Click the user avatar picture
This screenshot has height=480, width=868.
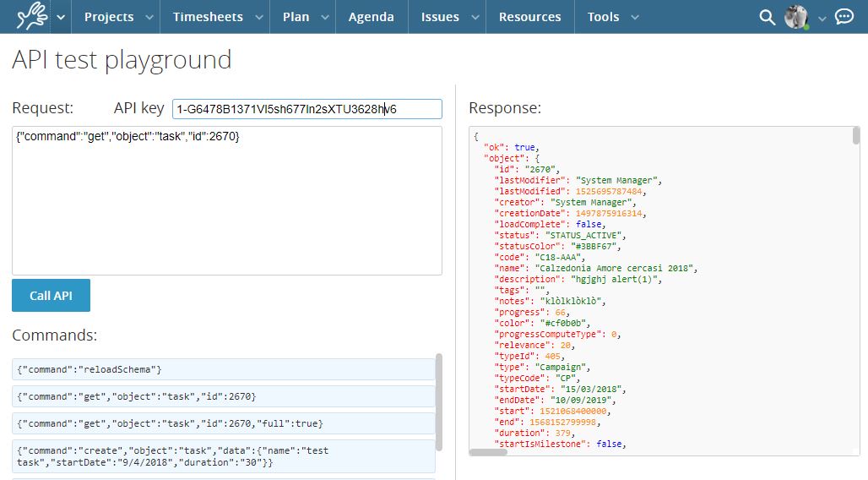[x=796, y=17]
